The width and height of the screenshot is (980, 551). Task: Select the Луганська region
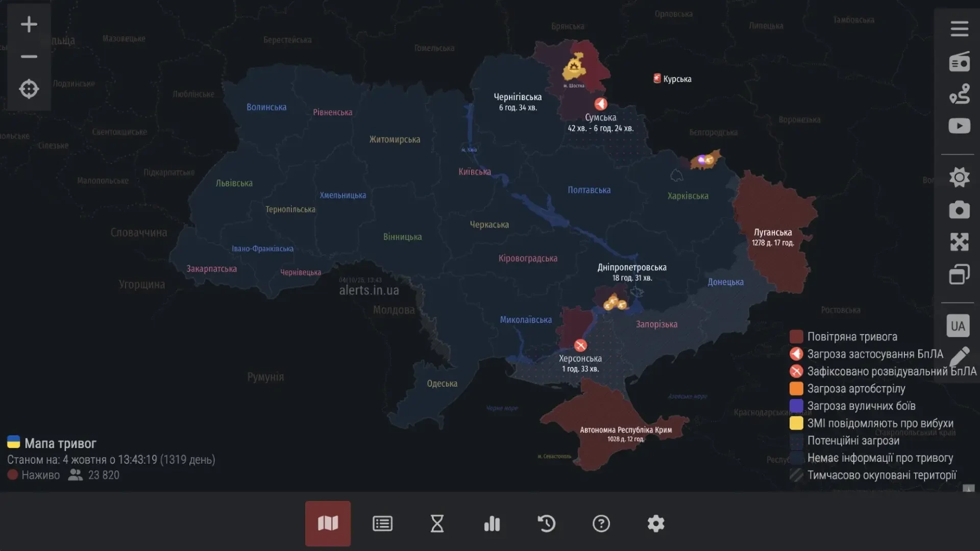coord(773,232)
